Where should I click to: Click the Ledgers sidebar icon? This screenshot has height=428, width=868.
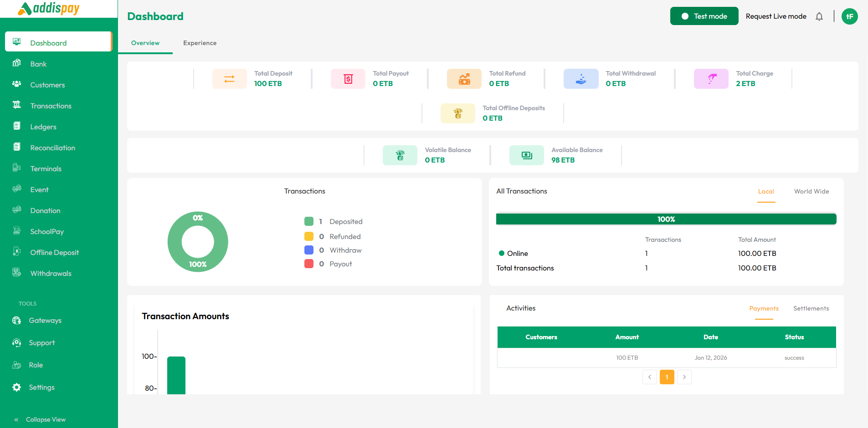point(17,126)
